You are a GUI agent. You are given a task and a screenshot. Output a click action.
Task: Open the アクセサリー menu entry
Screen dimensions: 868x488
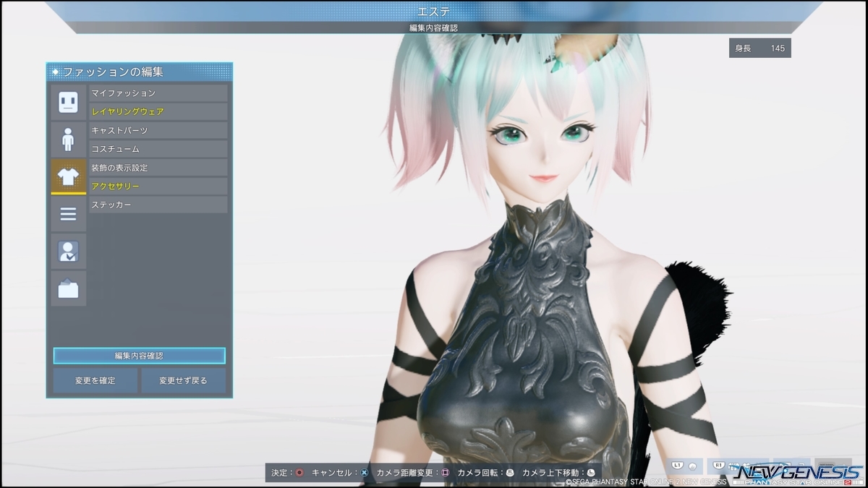point(158,186)
